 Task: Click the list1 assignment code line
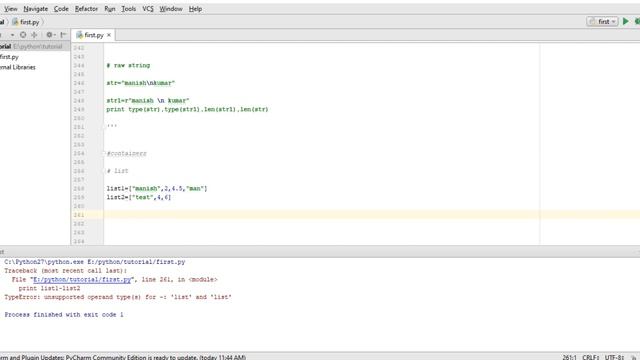tap(157, 189)
